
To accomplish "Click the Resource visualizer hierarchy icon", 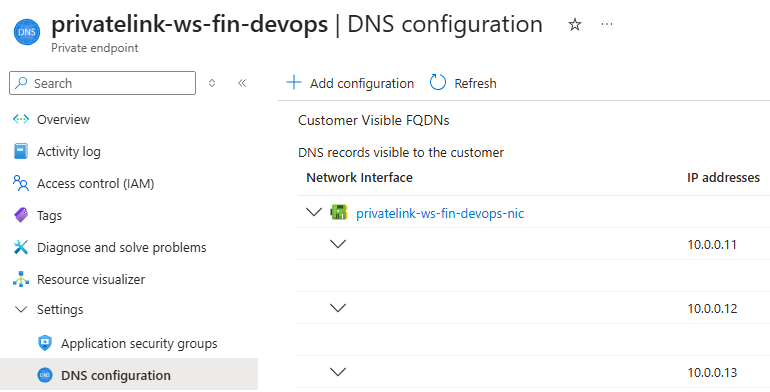I will click(x=21, y=279).
